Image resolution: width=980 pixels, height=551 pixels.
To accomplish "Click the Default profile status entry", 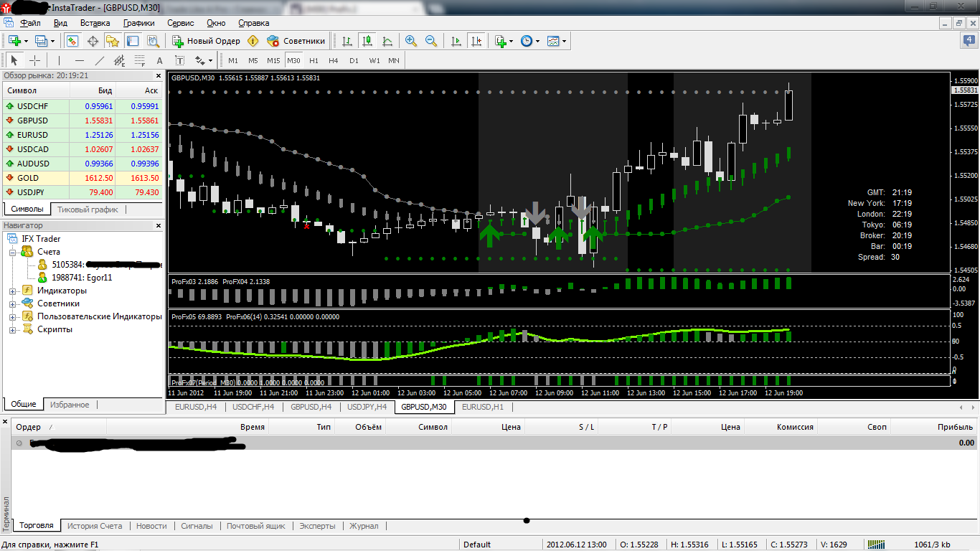I will 477,545.
